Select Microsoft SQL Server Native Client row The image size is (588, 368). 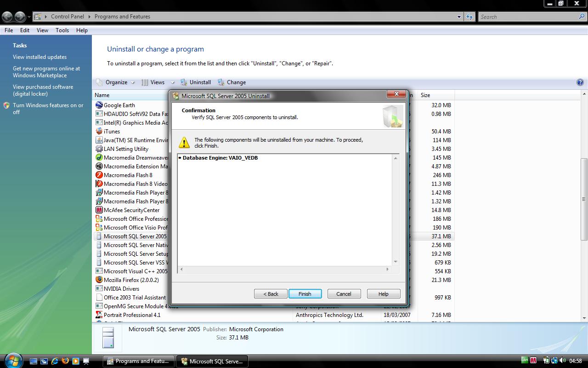click(274, 245)
